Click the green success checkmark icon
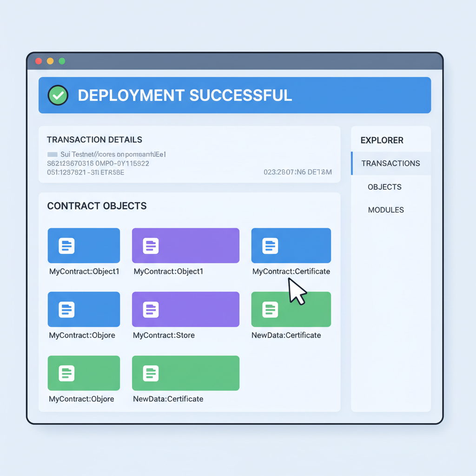Screen dimensions: 476x476 58,95
